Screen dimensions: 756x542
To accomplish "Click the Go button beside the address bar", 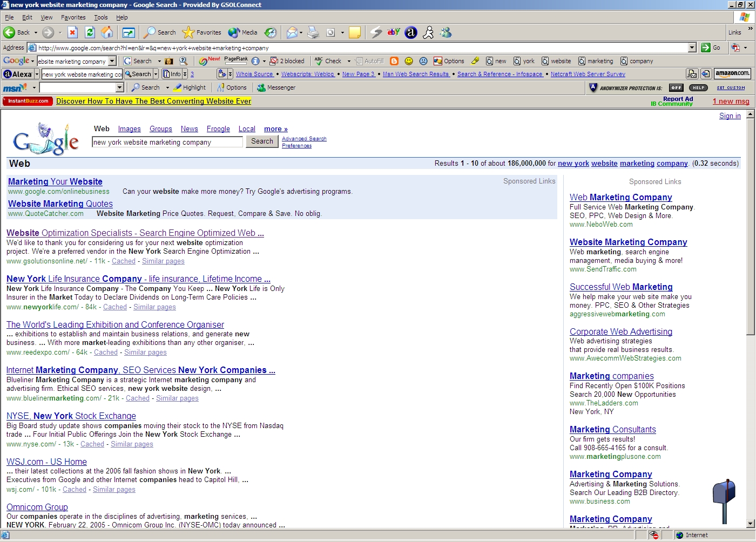I will click(x=711, y=48).
